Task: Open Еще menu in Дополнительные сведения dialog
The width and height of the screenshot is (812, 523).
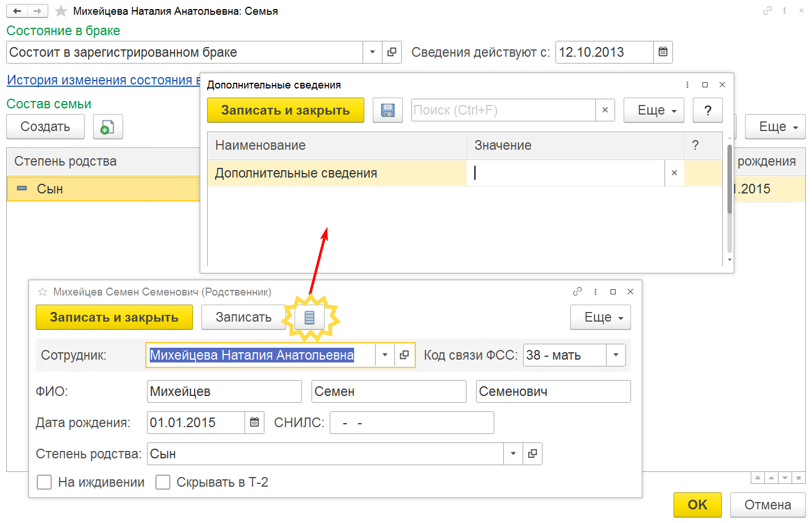Action: tap(654, 110)
